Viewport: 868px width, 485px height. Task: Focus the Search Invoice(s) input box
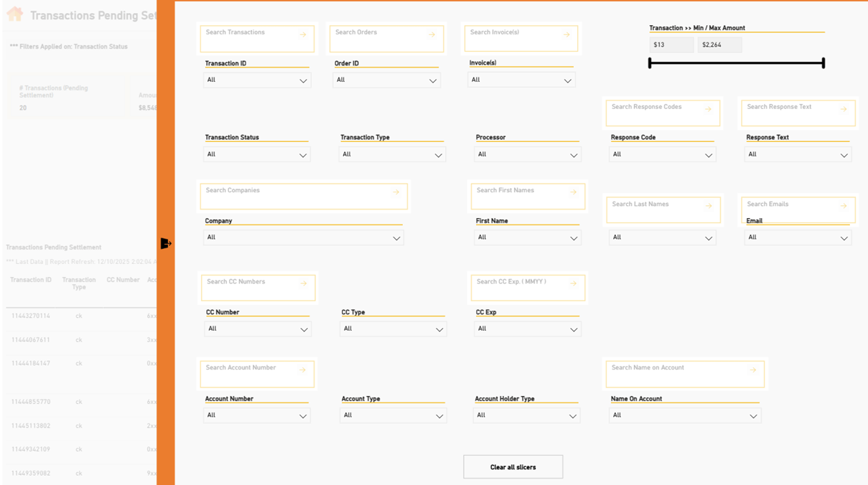(x=521, y=39)
